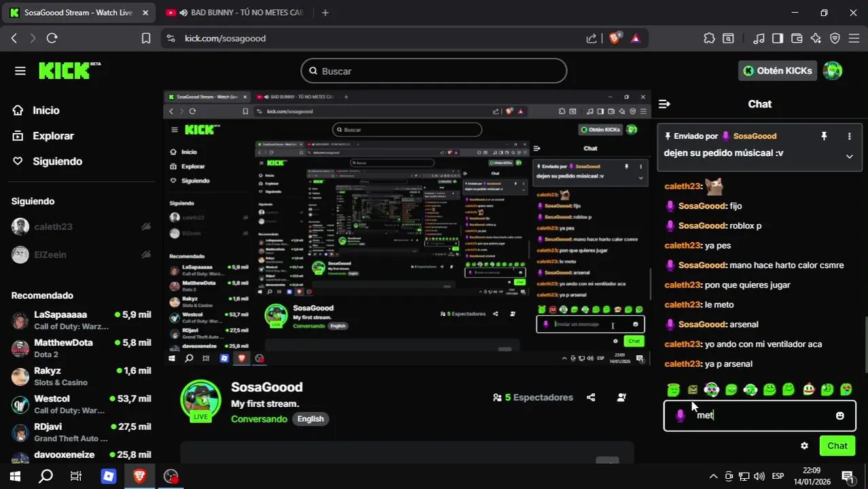
Task: Open followed channel ElZeein
Action: (x=82, y=255)
